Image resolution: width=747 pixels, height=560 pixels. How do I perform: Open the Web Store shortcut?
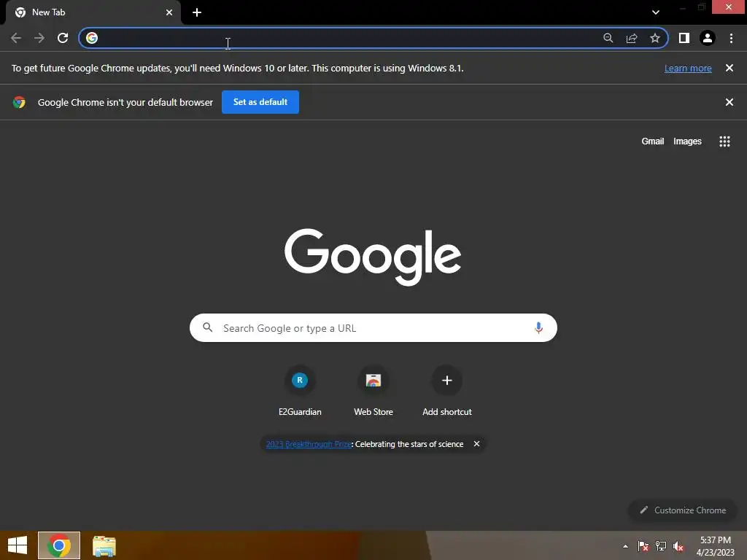[x=373, y=391]
